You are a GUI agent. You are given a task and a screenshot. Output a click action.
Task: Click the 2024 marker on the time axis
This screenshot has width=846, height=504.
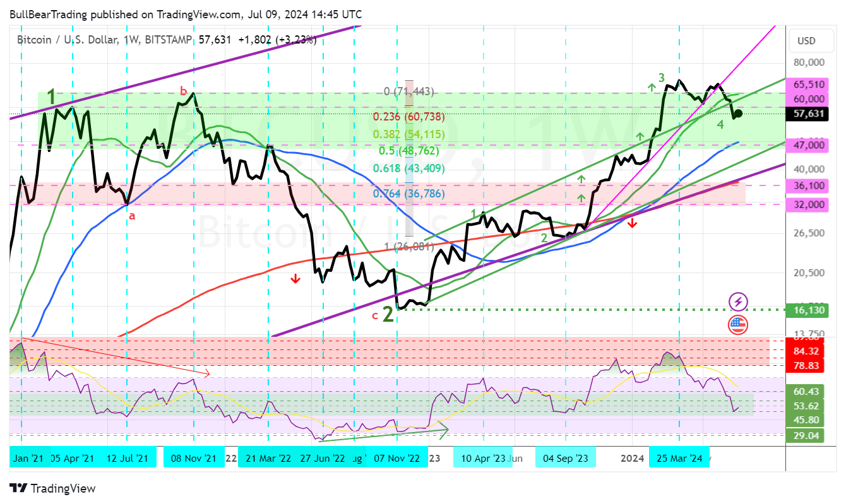[632, 457]
